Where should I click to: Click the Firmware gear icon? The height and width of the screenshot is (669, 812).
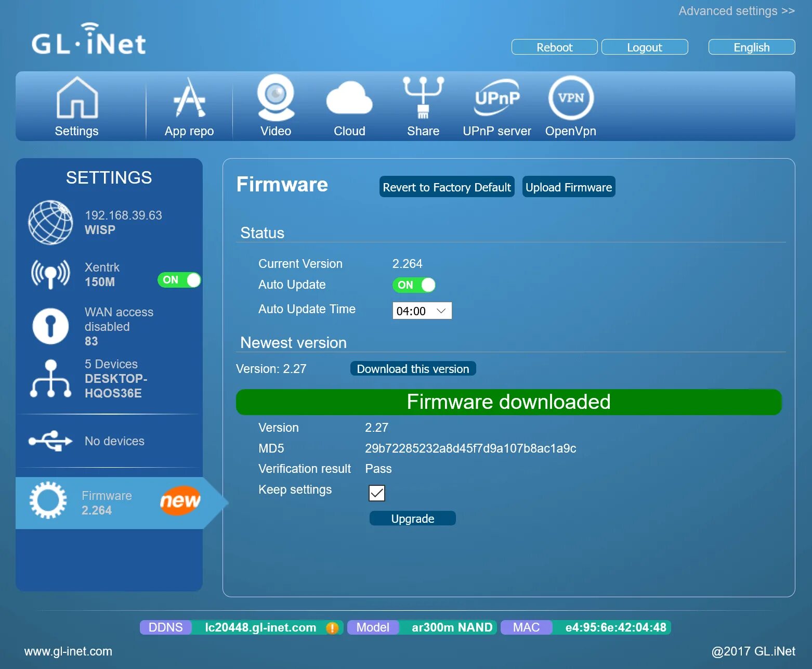click(x=48, y=500)
